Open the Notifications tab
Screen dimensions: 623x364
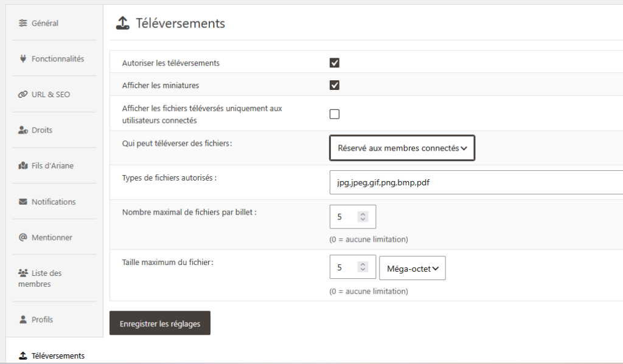(54, 202)
